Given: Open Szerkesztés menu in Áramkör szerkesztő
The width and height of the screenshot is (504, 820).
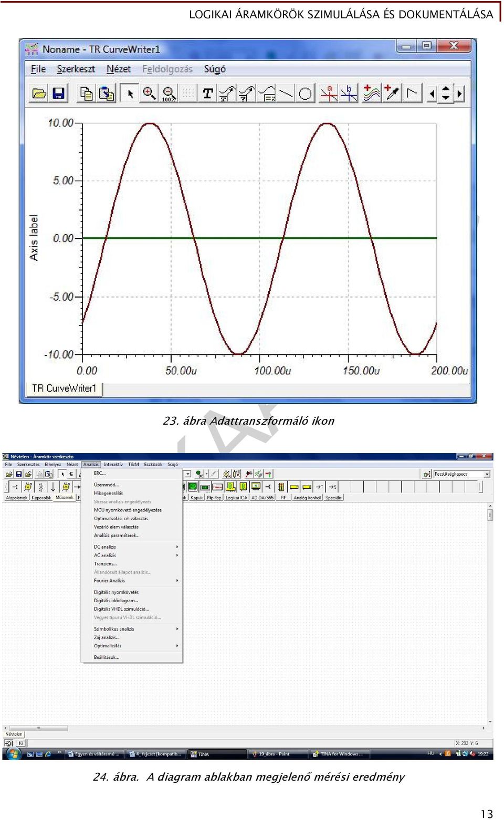Looking at the screenshot, I should (x=28, y=465).
